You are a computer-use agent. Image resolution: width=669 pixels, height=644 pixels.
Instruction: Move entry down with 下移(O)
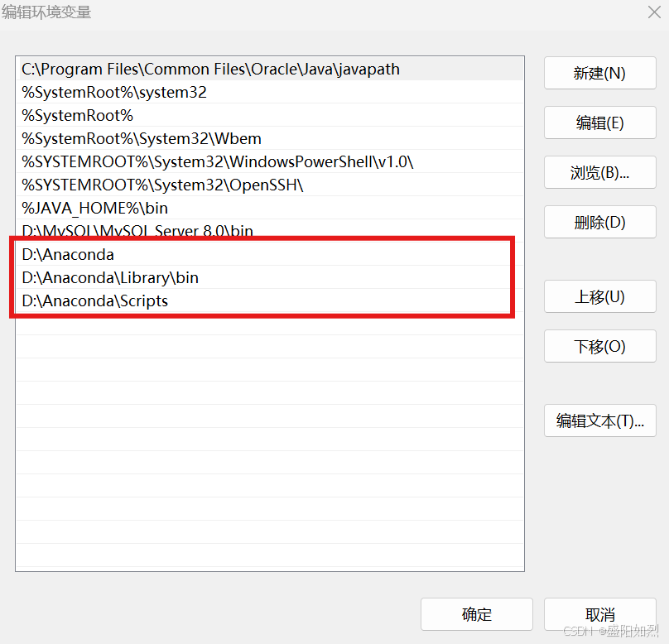pyautogui.click(x=600, y=346)
